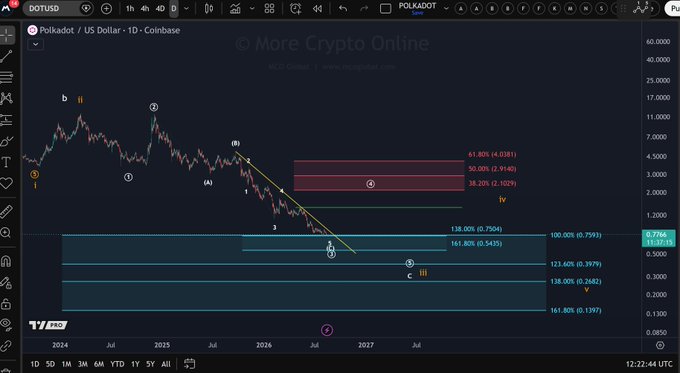Set date range to 5Y
This screenshot has height=373, width=680.
tap(150, 364)
